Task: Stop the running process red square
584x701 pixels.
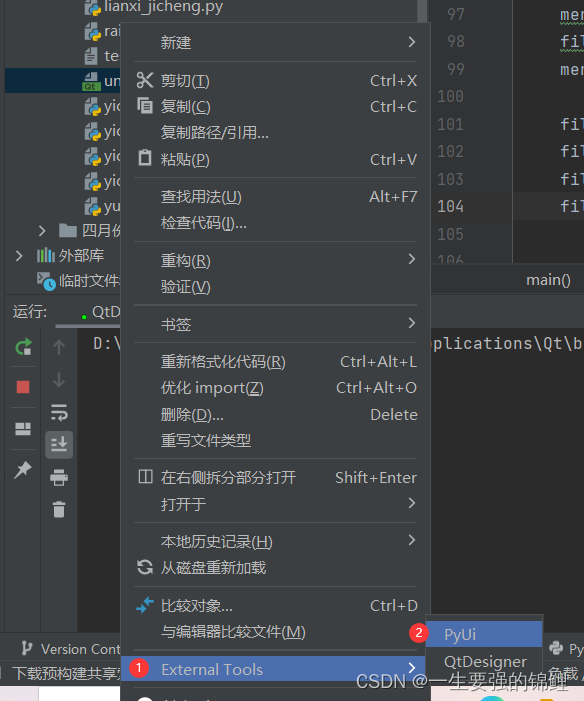Action: tap(23, 387)
